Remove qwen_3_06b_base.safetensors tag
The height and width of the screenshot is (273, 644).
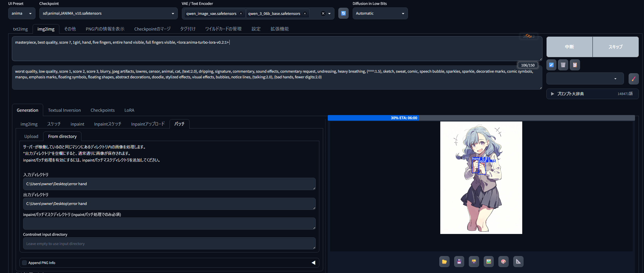pos(305,14)
